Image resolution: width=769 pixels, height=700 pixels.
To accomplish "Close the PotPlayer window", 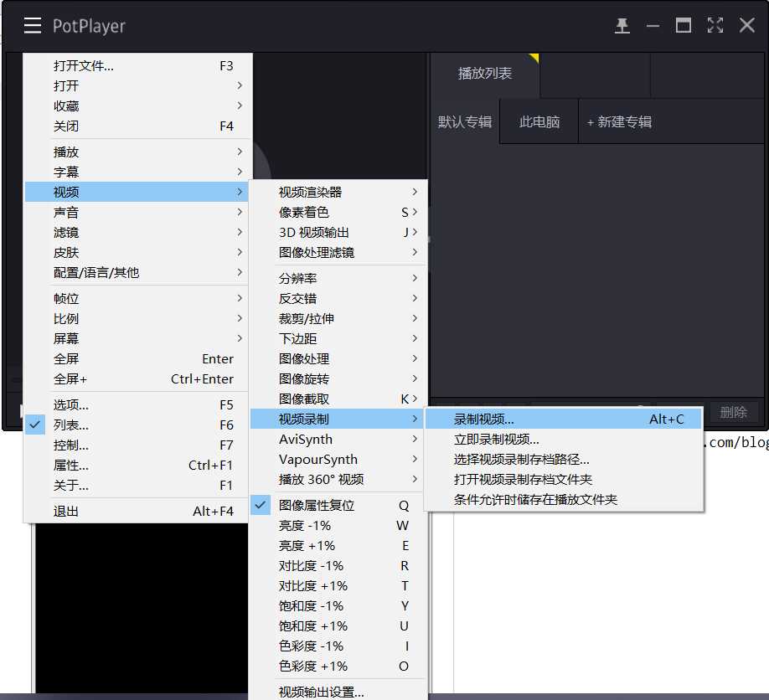I will (747, 25).
